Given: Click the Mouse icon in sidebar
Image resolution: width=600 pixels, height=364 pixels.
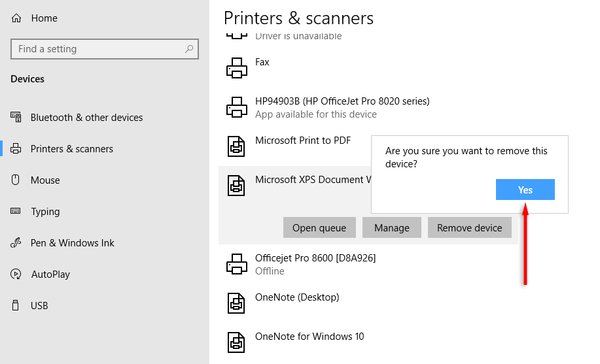Looking at the screenshot, I should click(16, 180).
